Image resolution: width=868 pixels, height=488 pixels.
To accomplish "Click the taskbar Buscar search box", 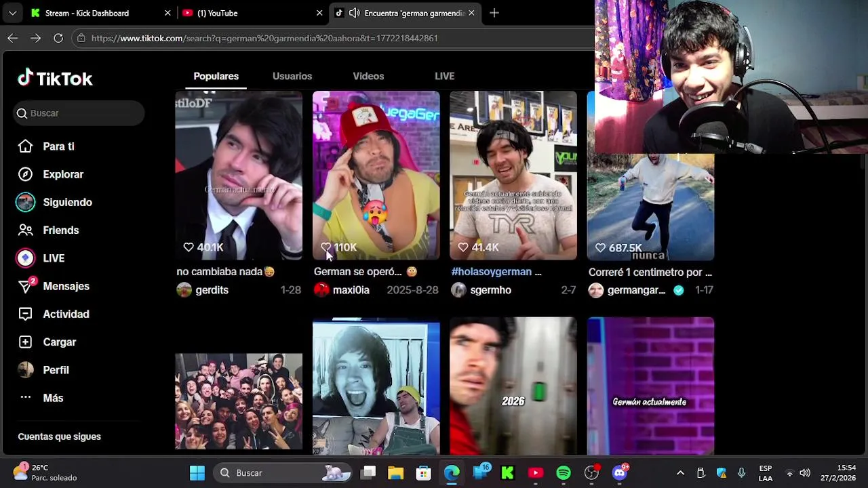I will [282, 473].
